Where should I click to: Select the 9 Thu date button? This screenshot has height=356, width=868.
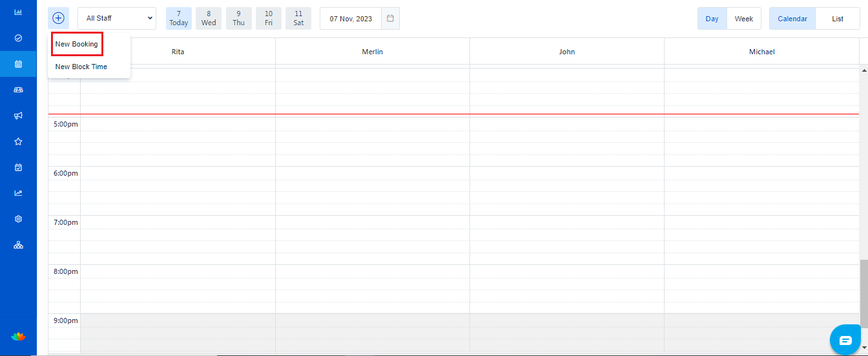pos(238,18)
